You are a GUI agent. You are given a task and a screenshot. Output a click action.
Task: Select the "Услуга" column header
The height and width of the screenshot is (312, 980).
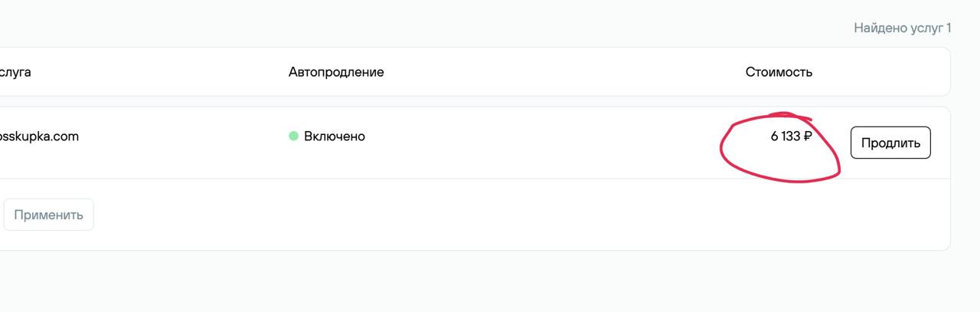[x=15, y=72]
